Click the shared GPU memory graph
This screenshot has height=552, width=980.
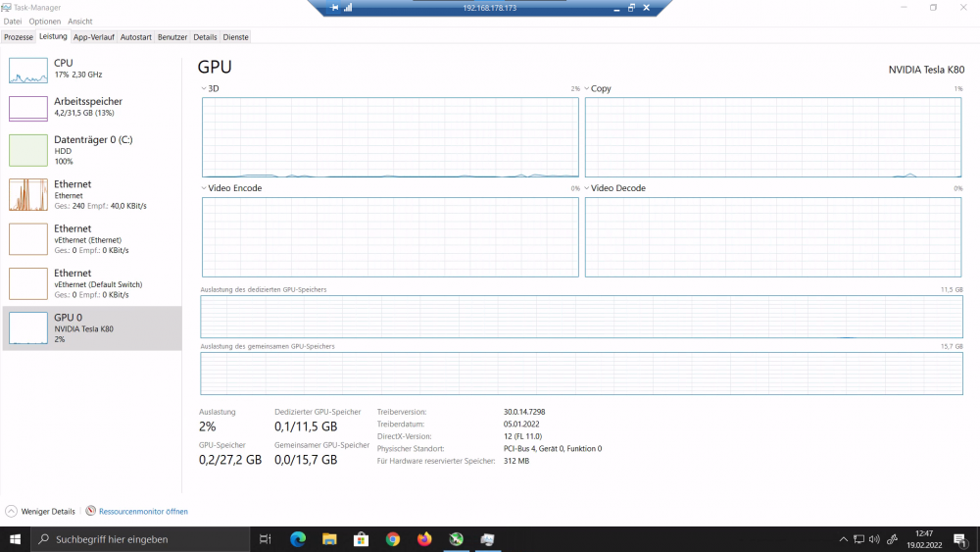(x=581, y=374)
